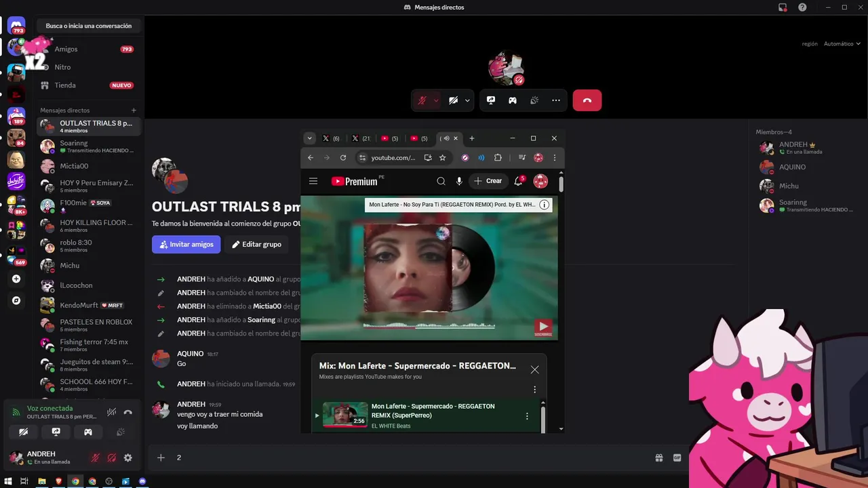This screenshot has width=868, height=488.
Task: Open Discord user settings gear
Action: pyautogui.click(x=127, y=458)
